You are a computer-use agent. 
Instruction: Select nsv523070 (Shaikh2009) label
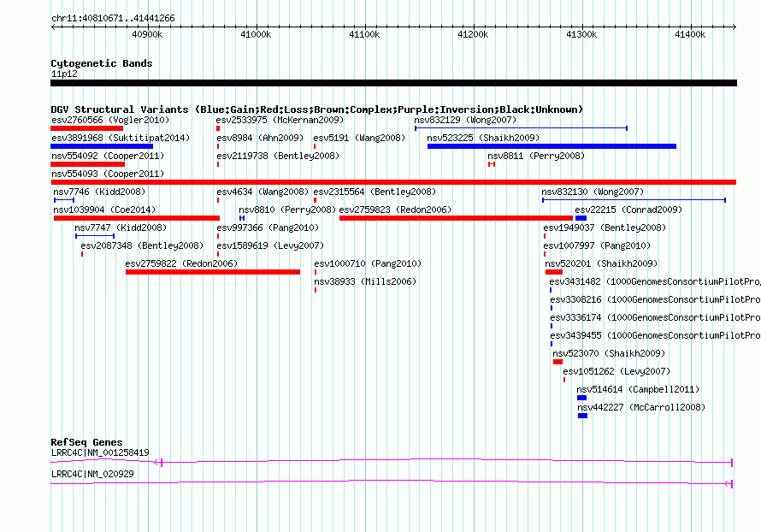coord(609,353)
